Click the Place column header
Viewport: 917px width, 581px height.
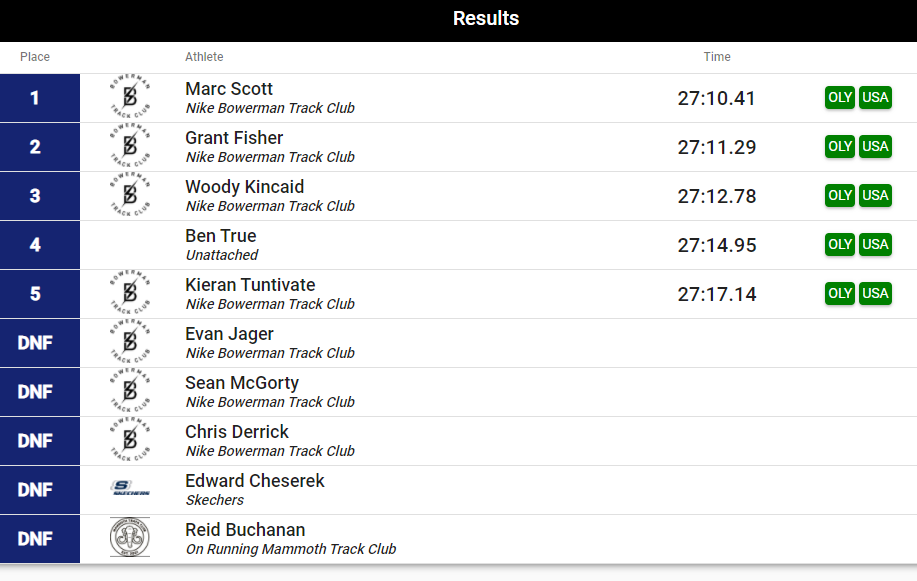click(35, 57)
